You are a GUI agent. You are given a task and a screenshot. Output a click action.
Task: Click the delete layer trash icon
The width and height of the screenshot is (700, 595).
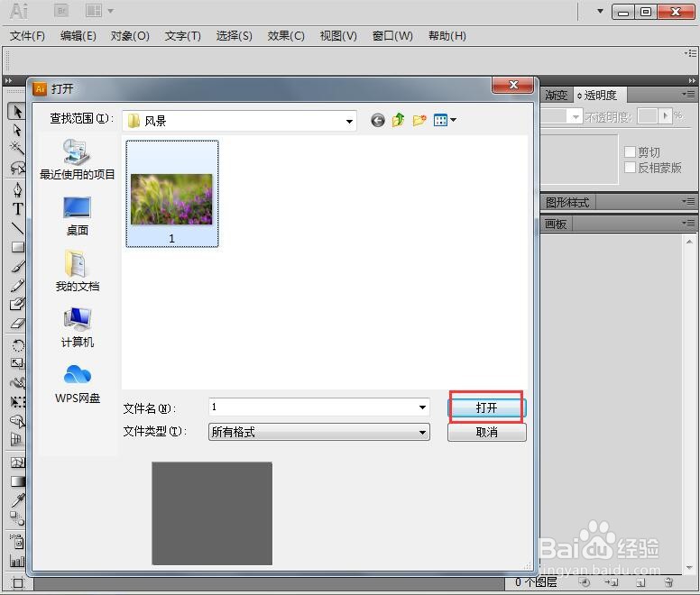[668, 581]
